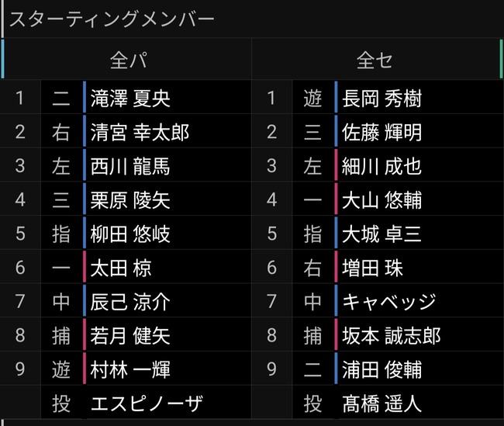This screenshot has height=426, width=504.
Task: Click the 全セ team header
Action: pos(375,60)
